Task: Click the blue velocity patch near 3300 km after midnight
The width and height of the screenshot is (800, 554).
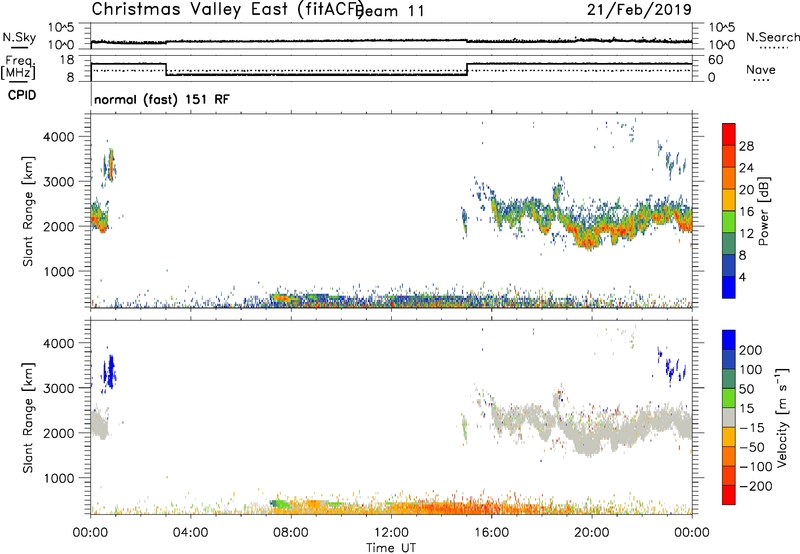Action: tap(109, 372)
